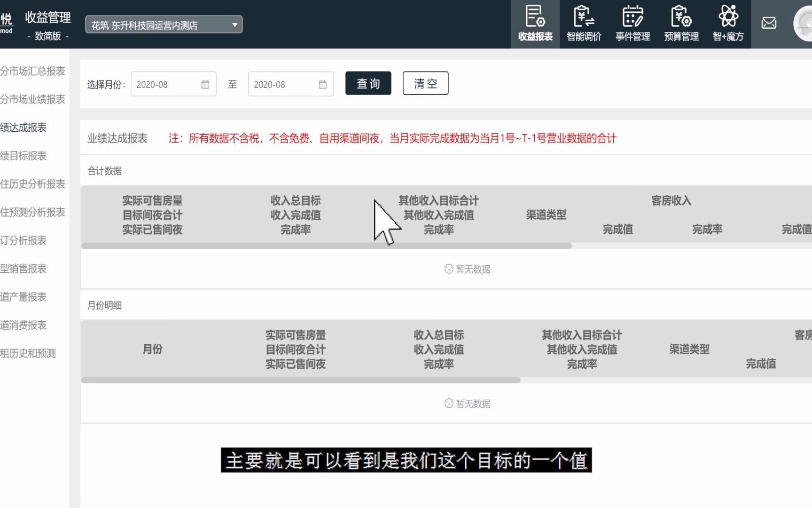The width and height of the screenshot is (812, 508).
Task: Click the 实际可售房量 header in 月份明细 table
Action: coord(296,335)
